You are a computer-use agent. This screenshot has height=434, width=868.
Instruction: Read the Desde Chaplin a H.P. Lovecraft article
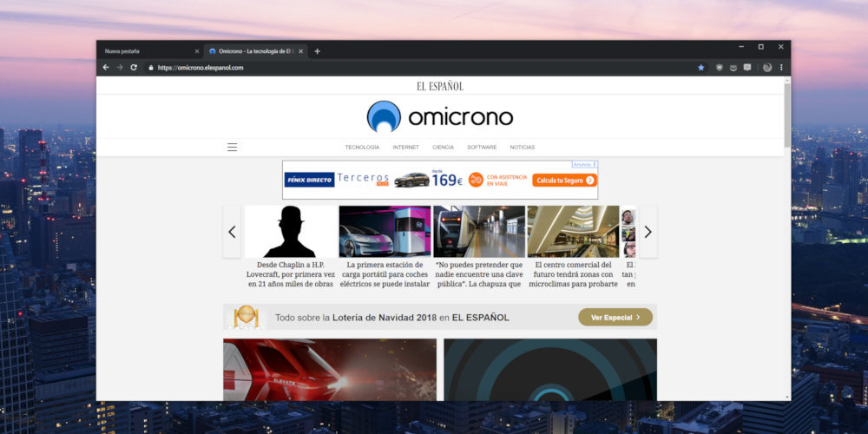coord(291,274)
